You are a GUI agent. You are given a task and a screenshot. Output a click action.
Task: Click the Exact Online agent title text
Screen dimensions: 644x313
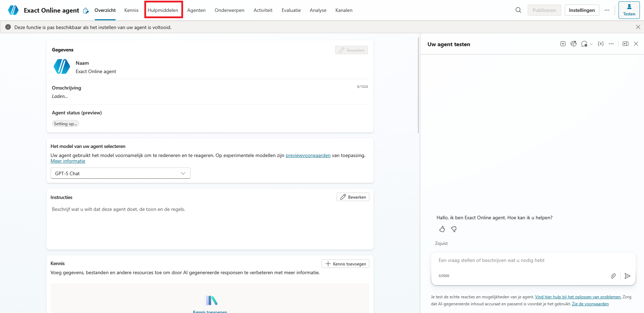[51, 10]
